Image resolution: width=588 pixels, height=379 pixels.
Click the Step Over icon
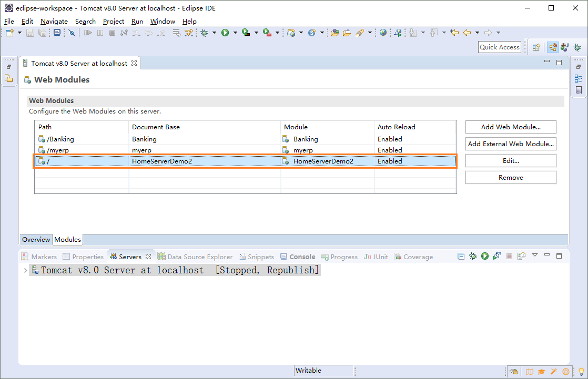(148, 33)
